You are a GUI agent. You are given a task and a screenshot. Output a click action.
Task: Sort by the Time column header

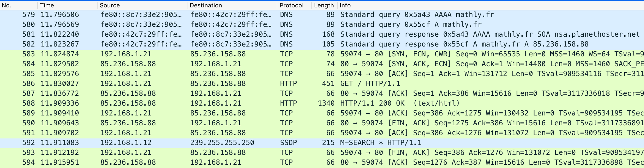[x=67, y=5]
